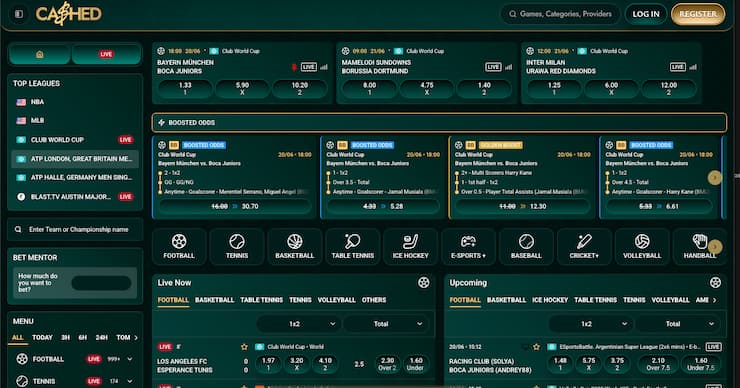The width and height of the screenshot is (740, 388).
Task: Expand the Tennis row in Menu
Action: 130,381
